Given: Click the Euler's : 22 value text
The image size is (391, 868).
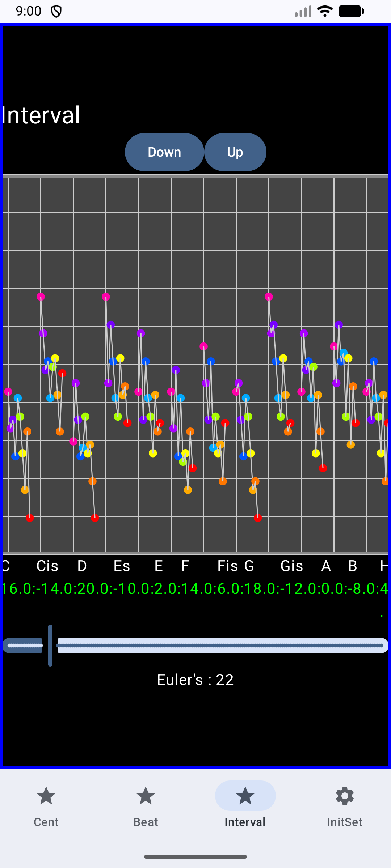Looking at the screenshot, I should coord(195,680).
